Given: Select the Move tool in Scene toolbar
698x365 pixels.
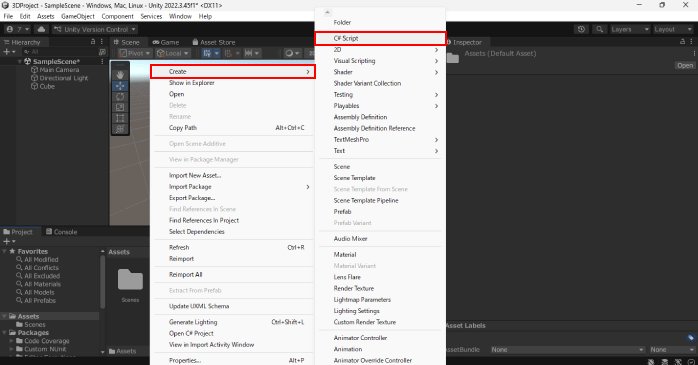Looking at the screenshot, I should click(120, 86).
